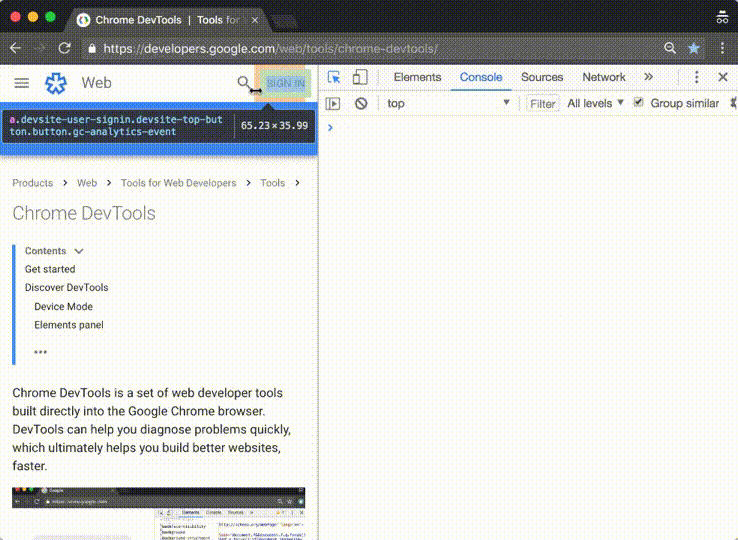This screenshot has width=738, height=540.
Task: Switch to the Sources tab
Action: [x=542, y=77]
